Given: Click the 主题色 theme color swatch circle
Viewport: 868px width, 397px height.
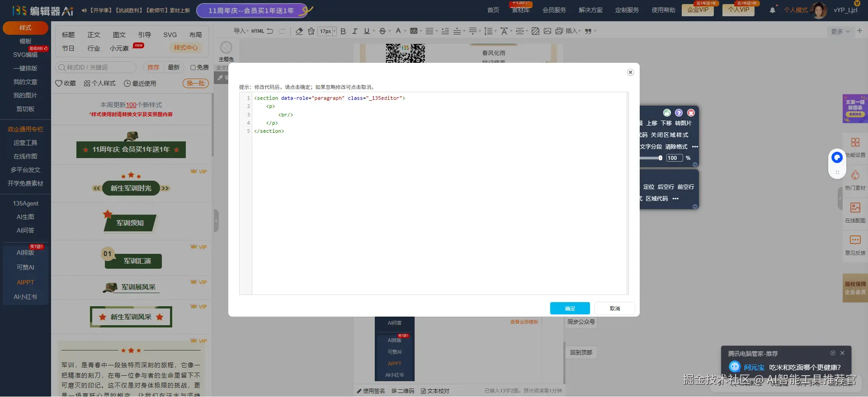Looking at the screenshot, I should (226, 47).
